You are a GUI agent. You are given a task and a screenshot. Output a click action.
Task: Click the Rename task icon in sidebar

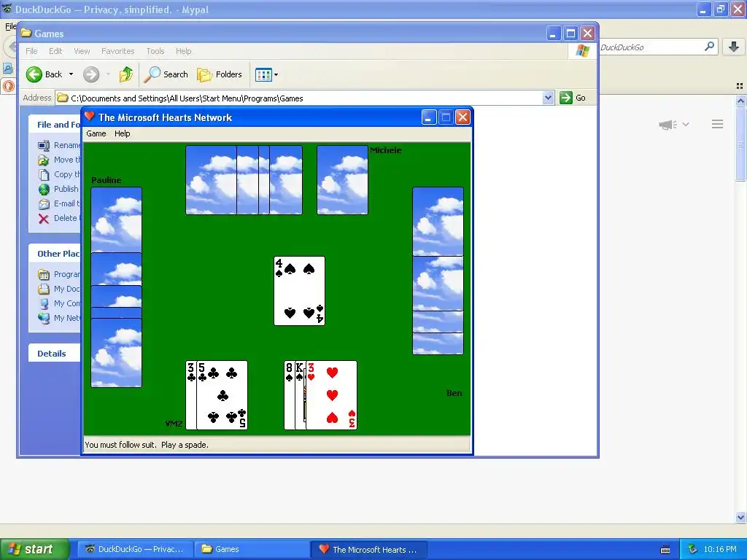point(44,145)
